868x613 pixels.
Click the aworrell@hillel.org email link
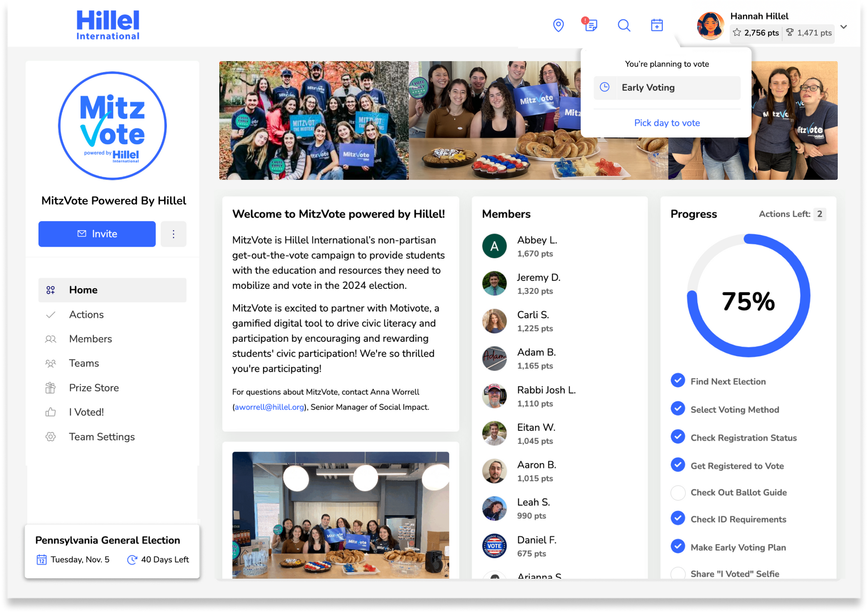pyautogui.click(x=269, y=407)
